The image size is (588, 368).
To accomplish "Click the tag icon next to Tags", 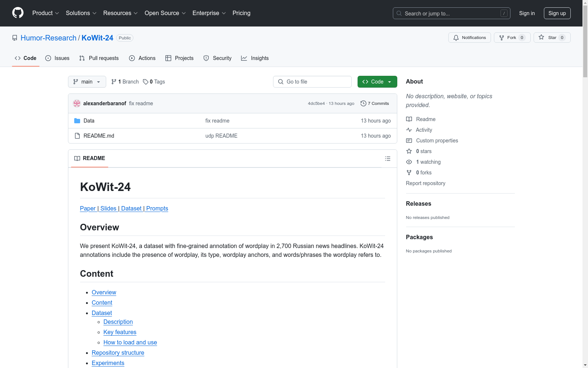I will tap(146, 82).
